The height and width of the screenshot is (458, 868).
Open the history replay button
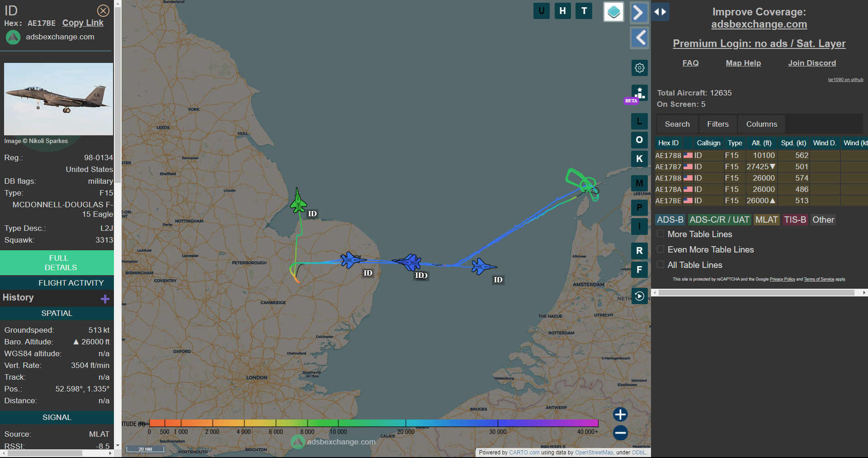tap(639, 296)
